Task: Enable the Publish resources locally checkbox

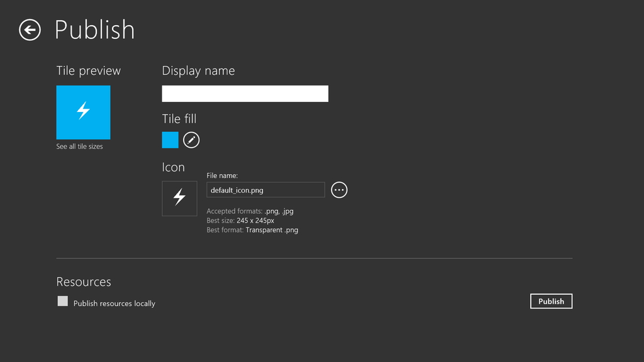Action: coord(63,301)
